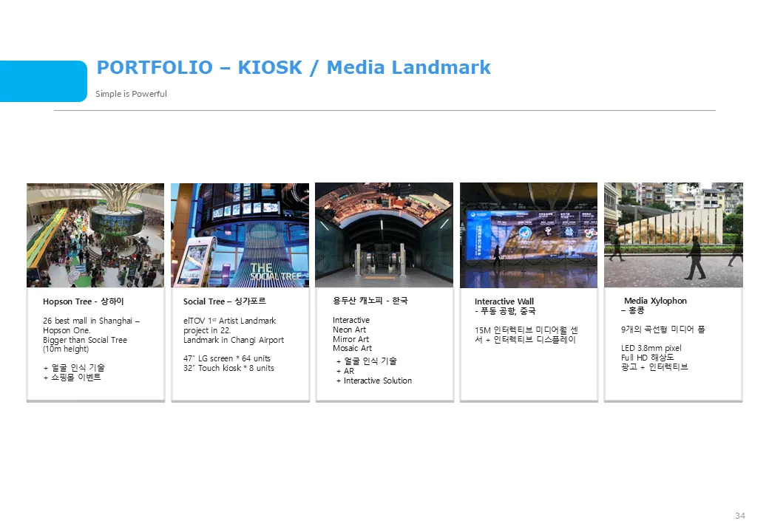Click the 'Media Xylophone' heading text
The width and height of the screenshot is (769, 532).
(655, 301)
